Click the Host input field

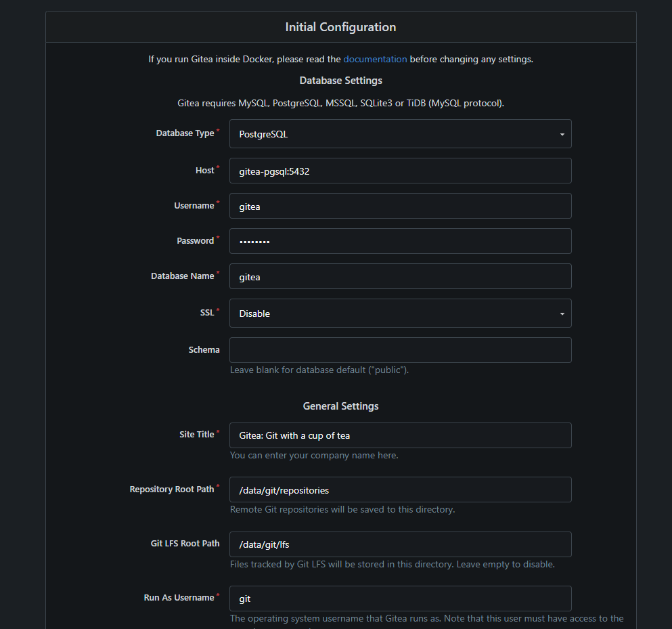click(x=400, y=171)
